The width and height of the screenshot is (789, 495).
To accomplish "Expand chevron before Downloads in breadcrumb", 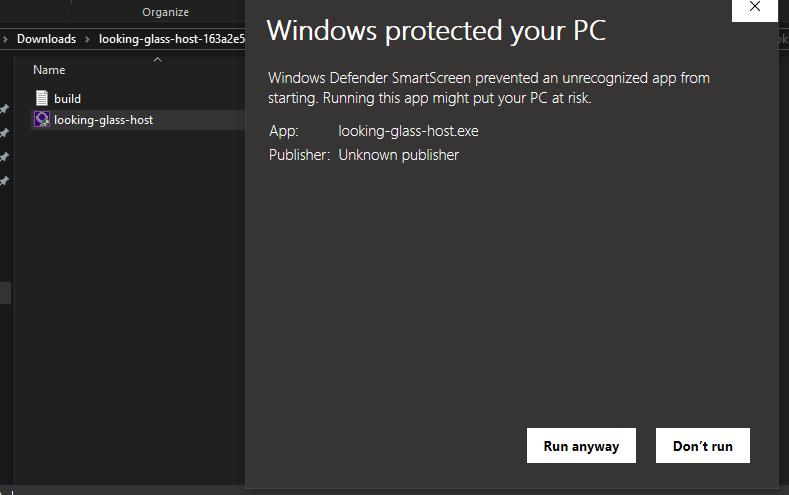I will coord(5,39).
